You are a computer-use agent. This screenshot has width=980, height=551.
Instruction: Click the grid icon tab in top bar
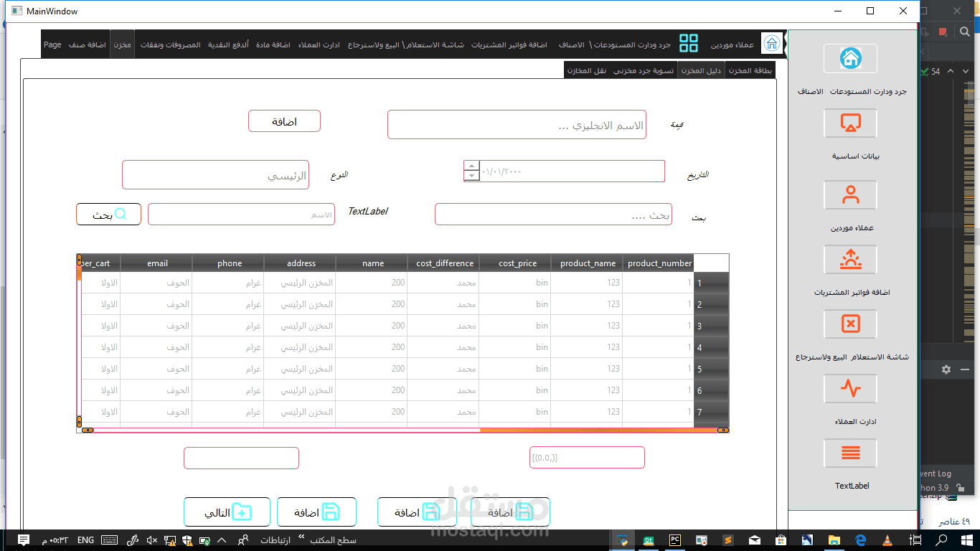tap(689, 43)
